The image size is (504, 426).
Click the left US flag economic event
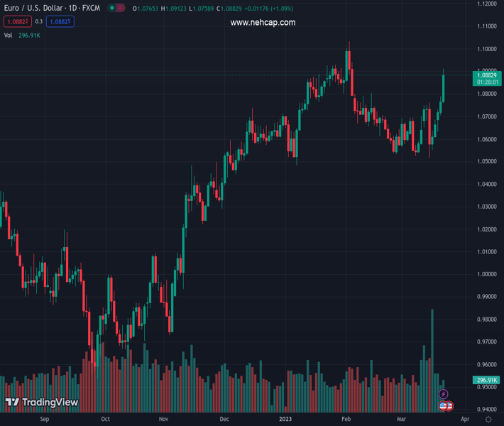[443, 406]
